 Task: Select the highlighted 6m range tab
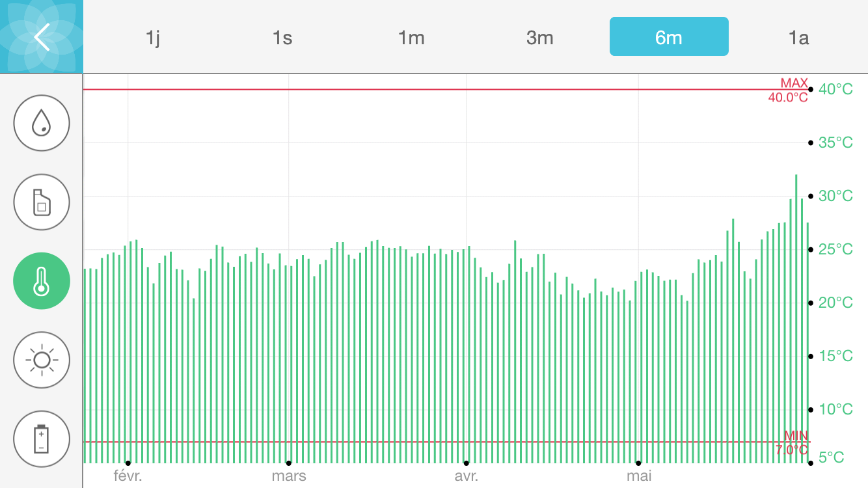(x=668, y=37)
